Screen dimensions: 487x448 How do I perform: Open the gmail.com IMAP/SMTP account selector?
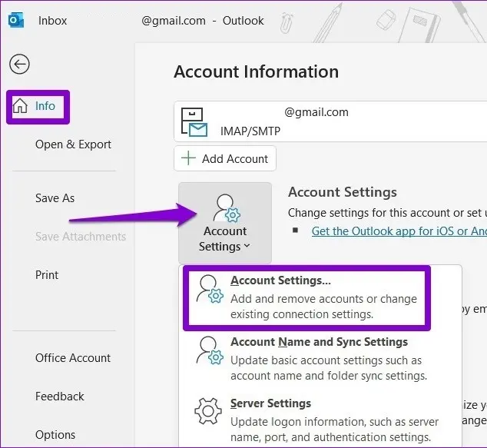(330, 121)
